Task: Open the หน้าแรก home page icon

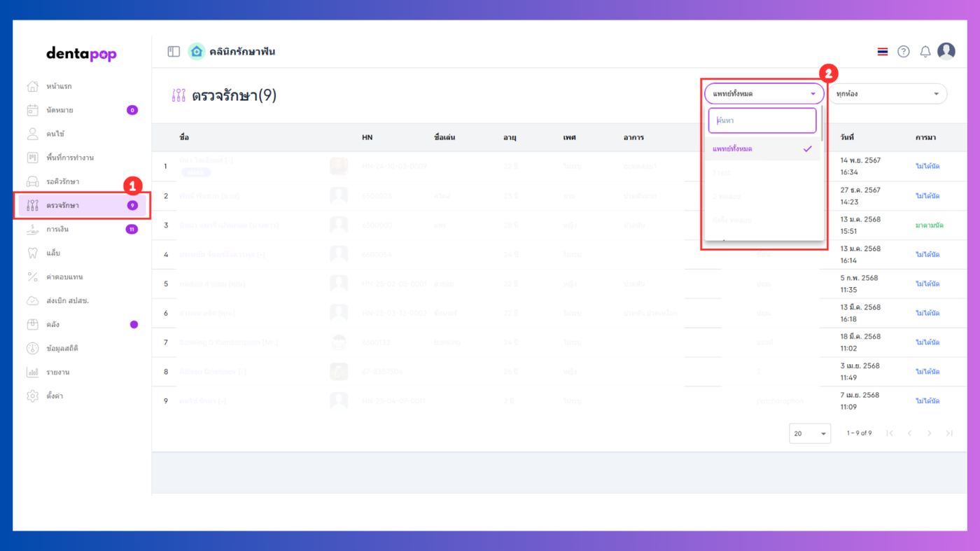Action: point(32,86)
